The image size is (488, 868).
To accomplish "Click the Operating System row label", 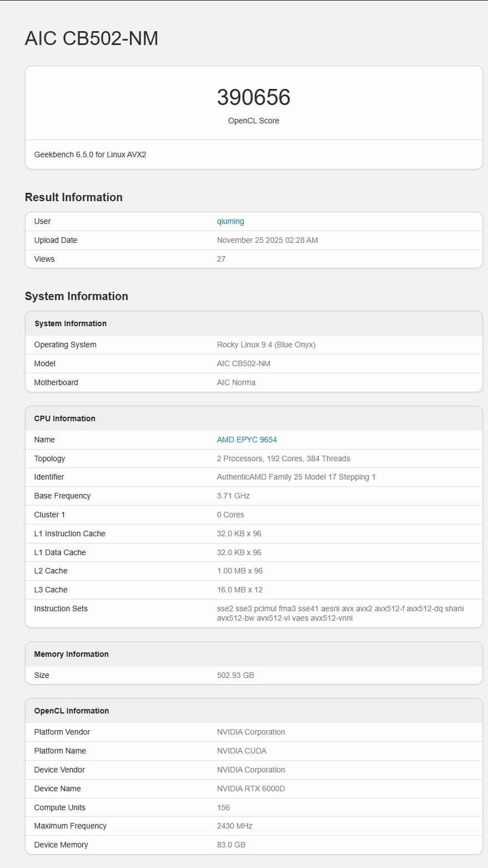I will [66, 345].
